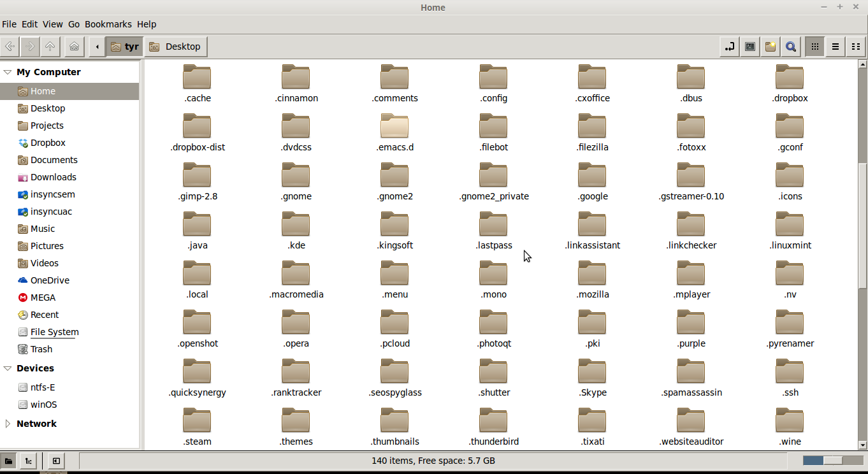The image size is (868, 474).
Task: Click the scrollbar up arrow
Action: pyautogui.click(x=862, y=64)
